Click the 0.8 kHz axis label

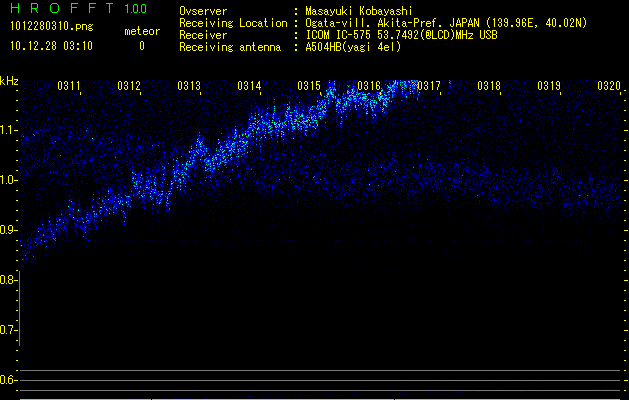point(8,280)
